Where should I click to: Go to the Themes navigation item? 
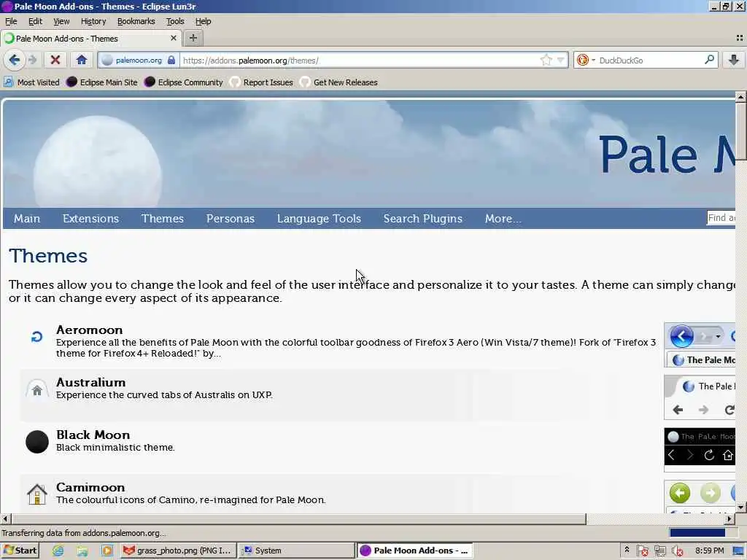163,219
